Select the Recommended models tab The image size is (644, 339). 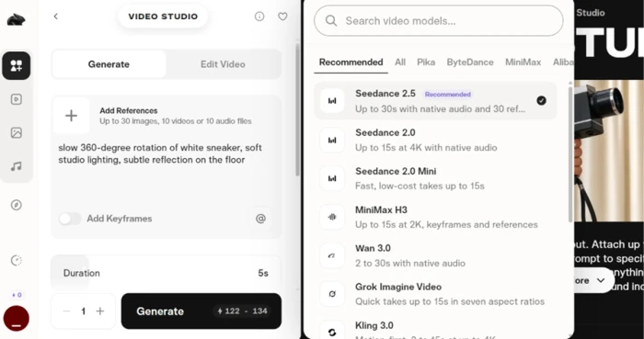[x=351, y=62]
